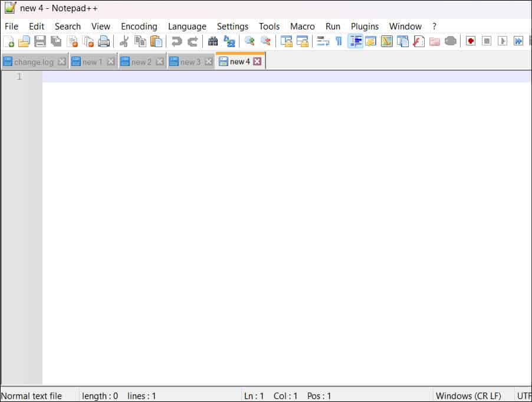The width and height of the screenshot is (532, 402).
Task: Toggle Show All Characters display
Action: tap(338, 41)
